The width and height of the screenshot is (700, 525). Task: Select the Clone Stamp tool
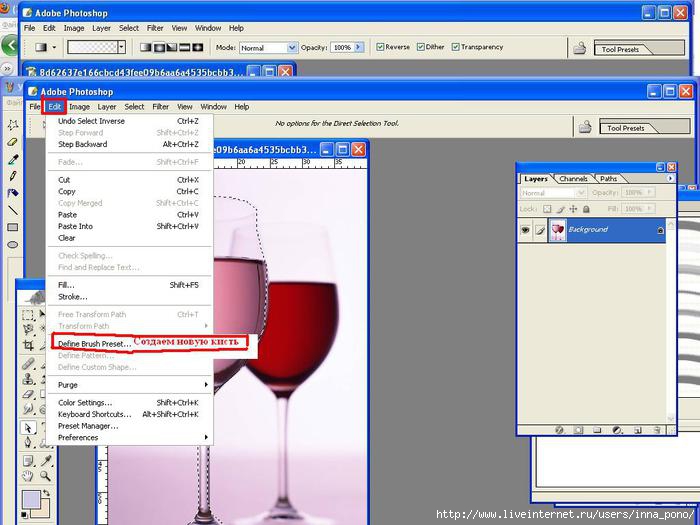click(x=28, y=379)
